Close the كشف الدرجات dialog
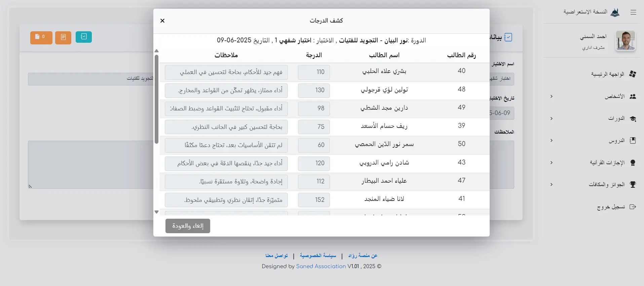Image resolution: width=644 pixels, height=286 pixels. coord(162,21)
